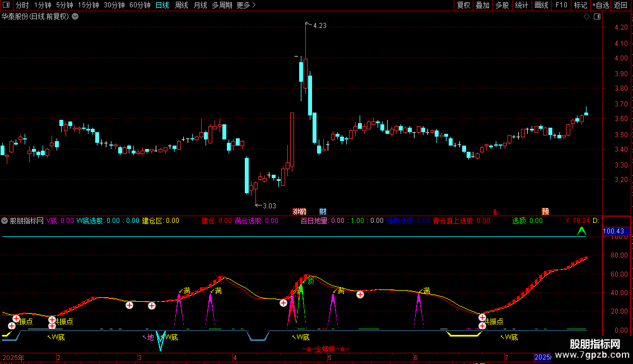Click the green 顶 signal label
Image resolution: width=633 pixels, height=364 pixels.
click(x=310, y=281)
